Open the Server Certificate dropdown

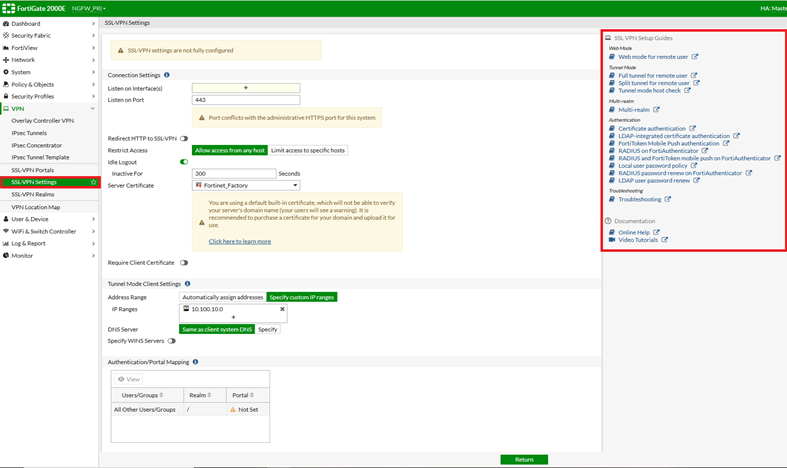(246, 185)
